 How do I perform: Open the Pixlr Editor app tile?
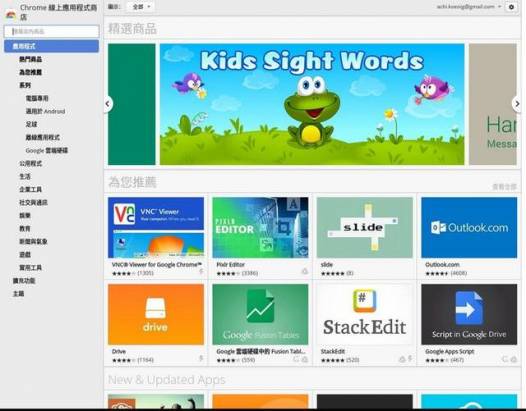[x=260, y=227]
